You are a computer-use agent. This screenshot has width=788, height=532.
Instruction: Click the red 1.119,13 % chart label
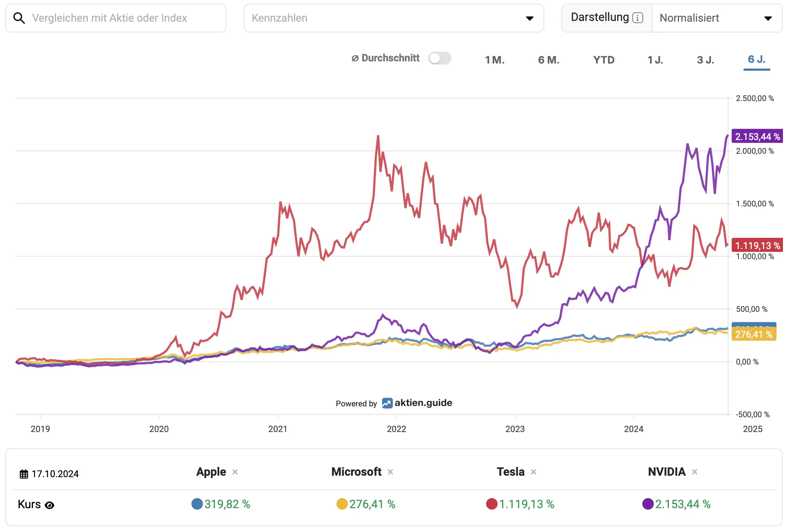click(757, 245)
